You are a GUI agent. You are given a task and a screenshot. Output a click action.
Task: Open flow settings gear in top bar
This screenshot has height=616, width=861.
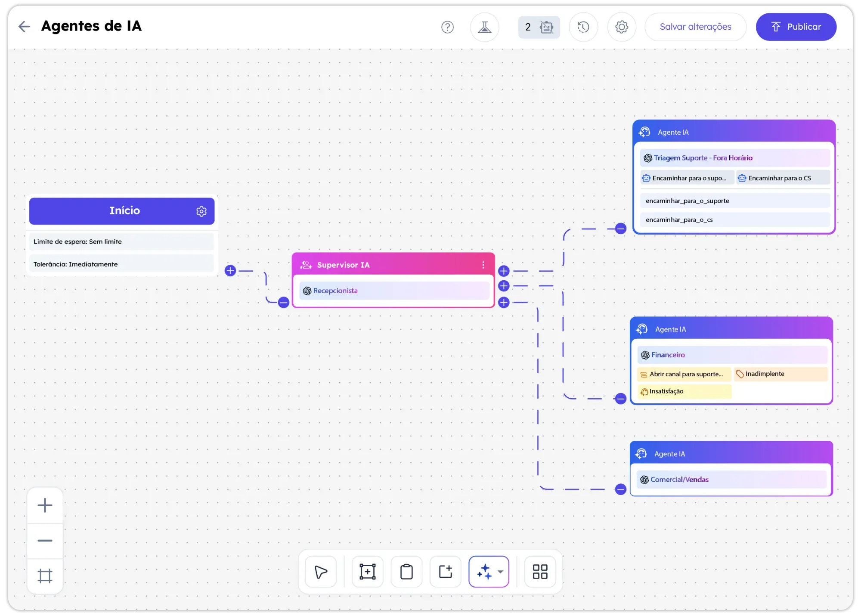tap(621, 27)
